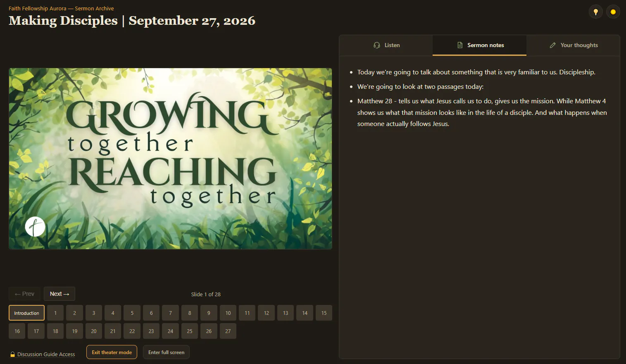Screen dimensions: 626x364
Task: Go to the previous slide with Prev
Action: (24, 294)
